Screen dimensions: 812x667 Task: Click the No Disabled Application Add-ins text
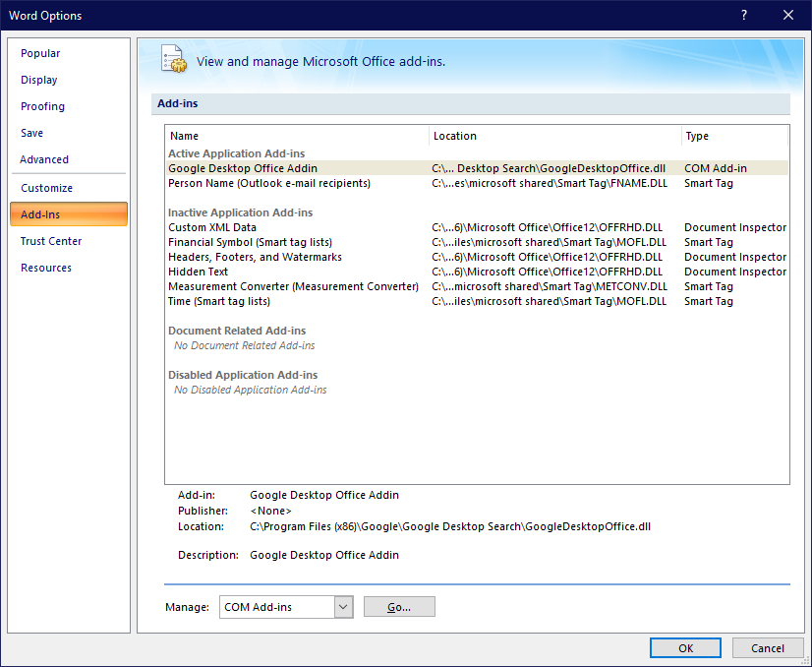click(x=250, y=390)
